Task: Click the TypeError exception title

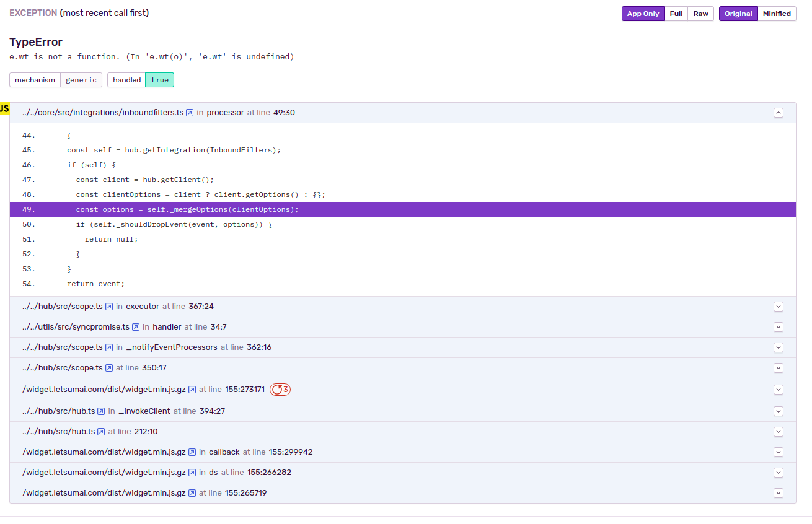Action: pos(36,42)
